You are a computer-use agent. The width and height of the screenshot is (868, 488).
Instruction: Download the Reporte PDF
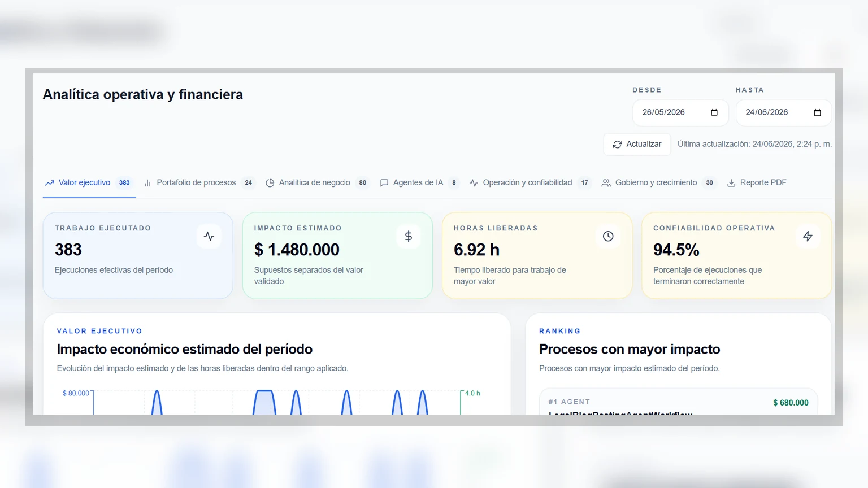coord(757,182)
